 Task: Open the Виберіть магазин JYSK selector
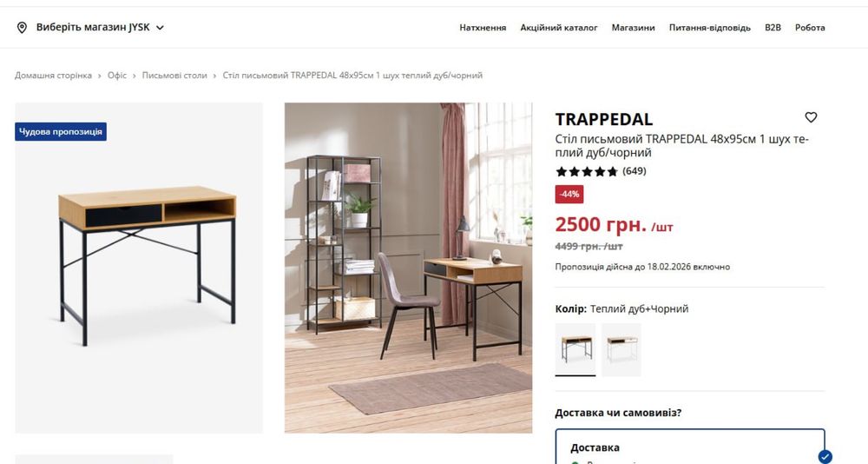pyautogui.click(x=93, y=27)
